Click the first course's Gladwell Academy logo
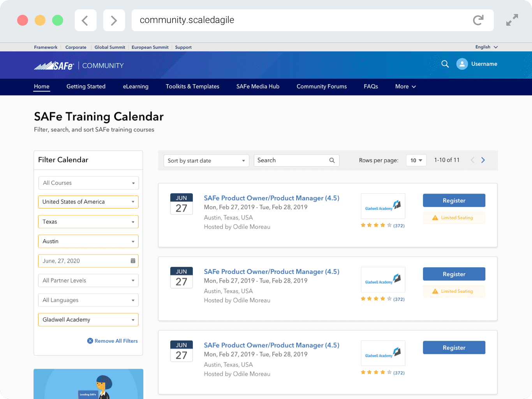 [383, 206]
